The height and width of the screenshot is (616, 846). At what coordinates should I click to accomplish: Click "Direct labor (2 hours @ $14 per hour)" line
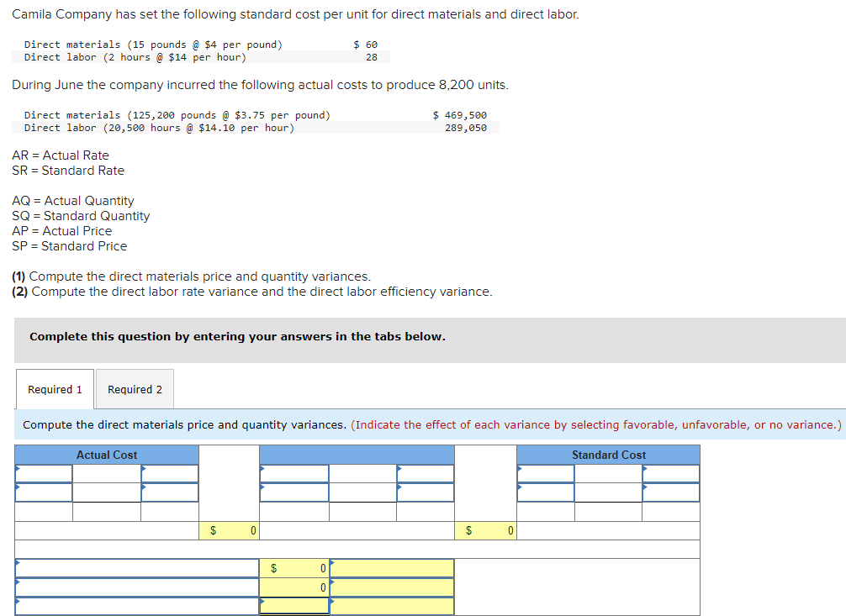click(135, 57)
